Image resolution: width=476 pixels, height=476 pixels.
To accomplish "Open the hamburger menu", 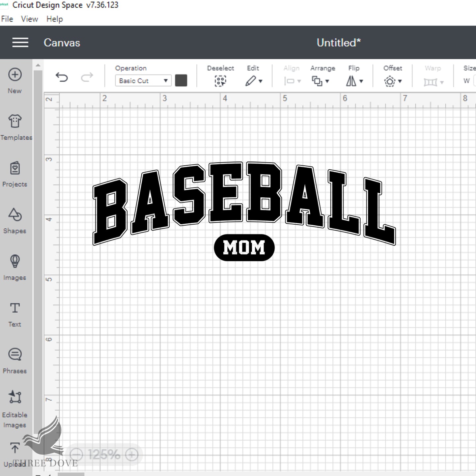I will (20, 42).
